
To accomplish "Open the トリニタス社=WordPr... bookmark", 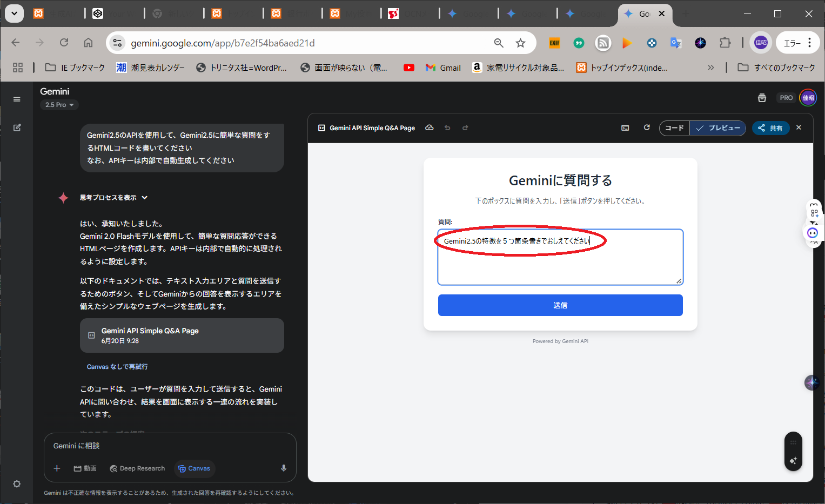I will [242, 68].
